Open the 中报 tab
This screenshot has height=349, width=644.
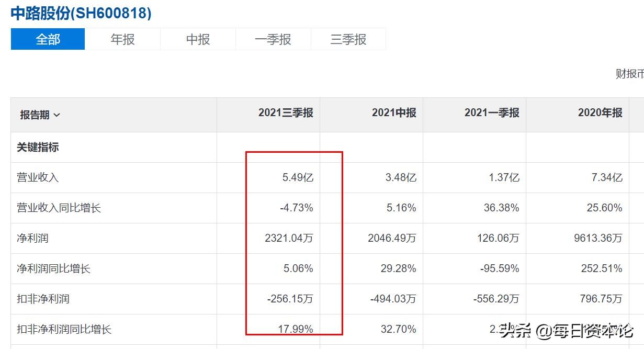(198, 39)
